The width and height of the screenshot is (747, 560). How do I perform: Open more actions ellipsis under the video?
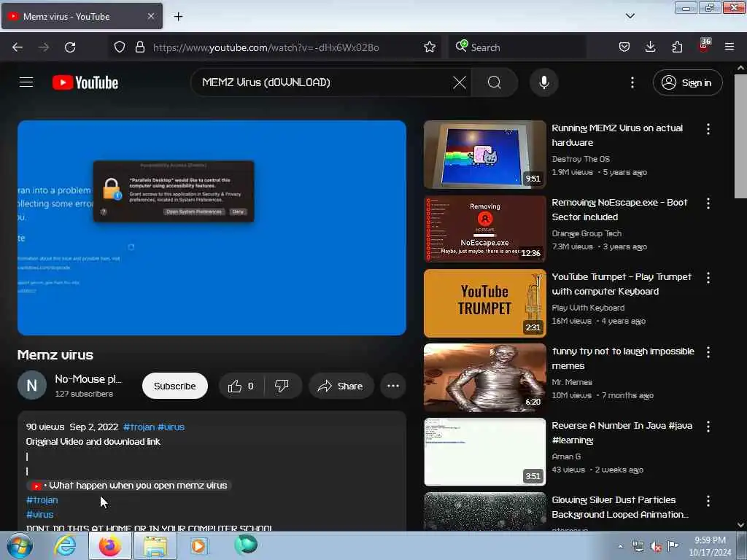[393, 386]
